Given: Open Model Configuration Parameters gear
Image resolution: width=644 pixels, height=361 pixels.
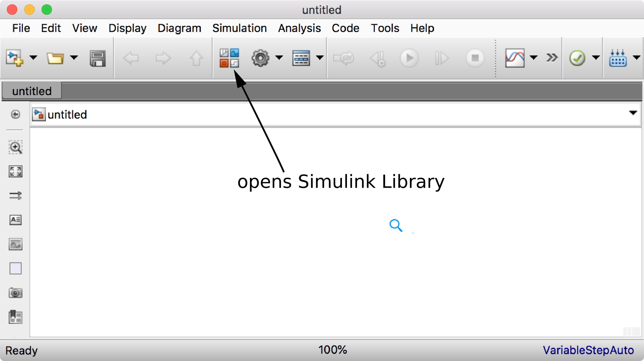Looking at the screenshot, I should 261,58.
